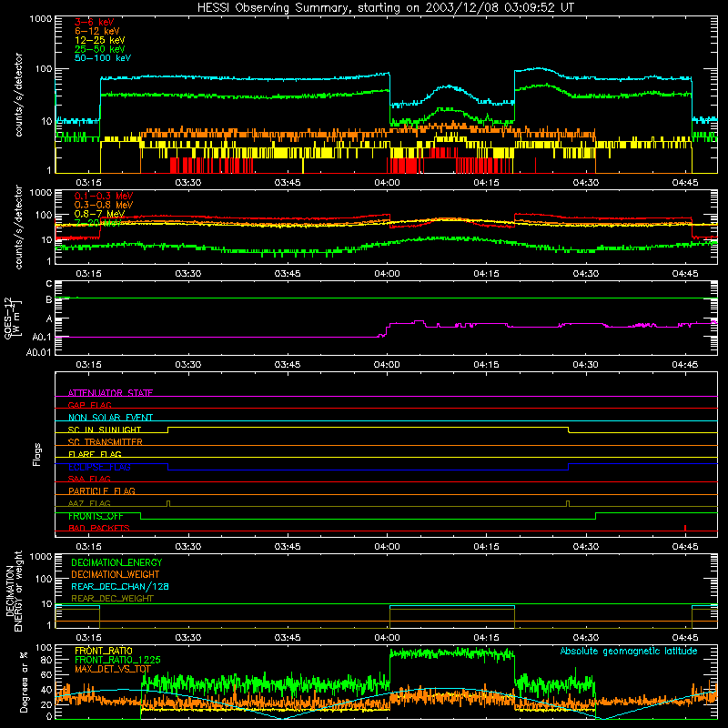Click the '12-25 keV' legend label
The image size is (728, 728).
pyautogui.click(x=100, y=40)
